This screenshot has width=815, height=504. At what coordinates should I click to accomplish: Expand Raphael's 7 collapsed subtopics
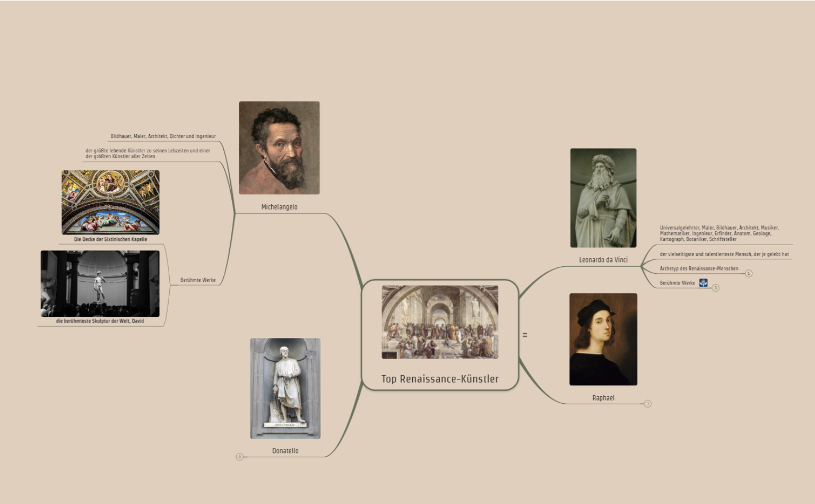coord(647,404)
